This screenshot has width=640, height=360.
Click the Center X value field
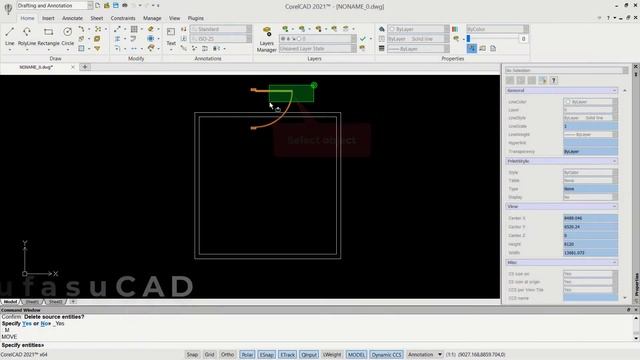click(x=590, y=218)
